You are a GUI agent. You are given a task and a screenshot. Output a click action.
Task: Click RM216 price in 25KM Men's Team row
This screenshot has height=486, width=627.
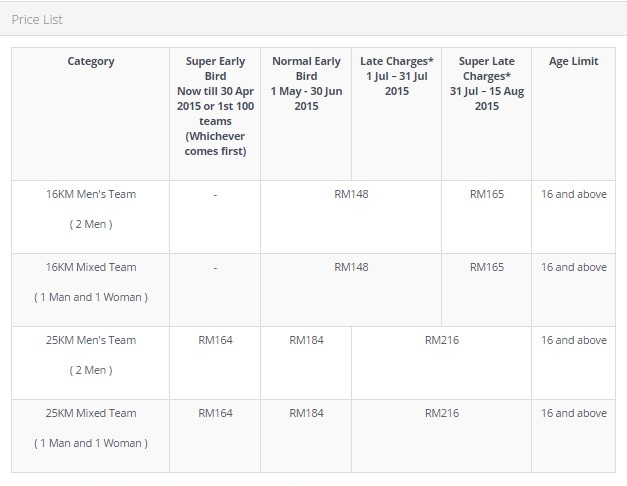coord(441,340)
